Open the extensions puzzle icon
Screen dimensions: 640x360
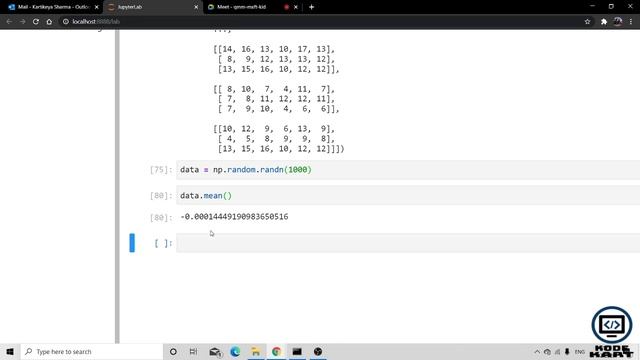tap(604, 22)
